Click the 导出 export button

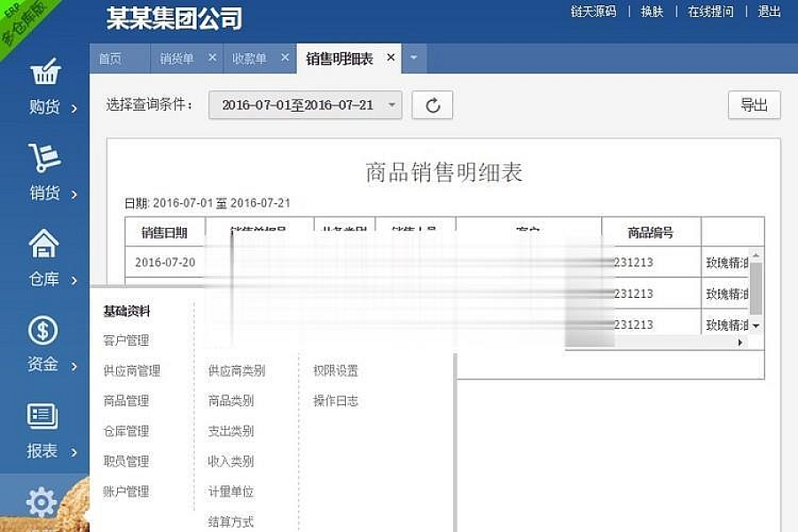click(x=754, y=106)
